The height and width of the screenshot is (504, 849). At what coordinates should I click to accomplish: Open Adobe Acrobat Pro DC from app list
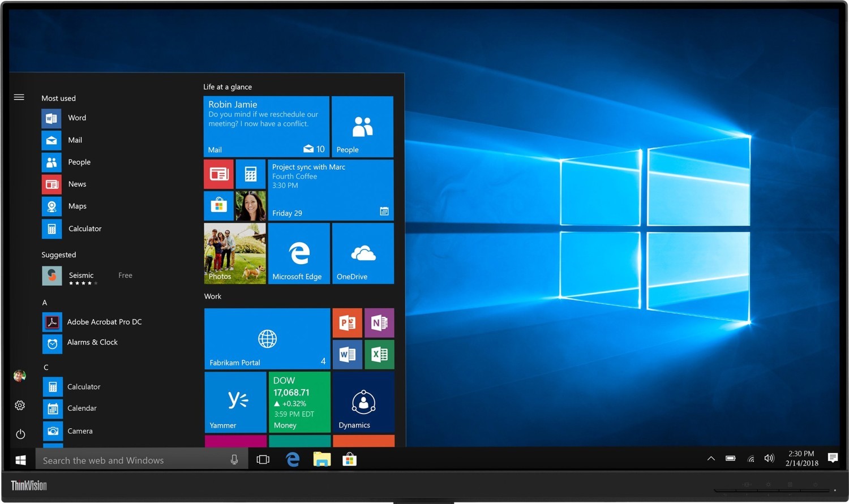104,322
